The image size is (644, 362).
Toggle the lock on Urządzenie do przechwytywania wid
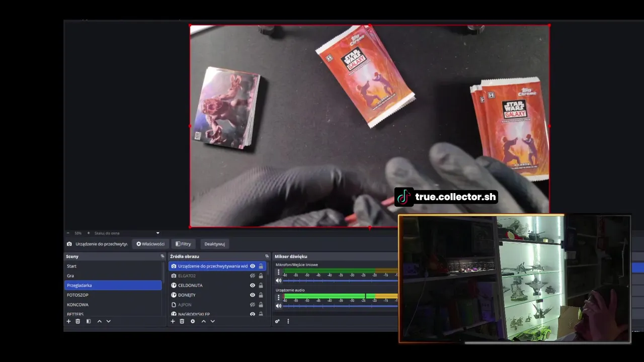coord(261,266)
